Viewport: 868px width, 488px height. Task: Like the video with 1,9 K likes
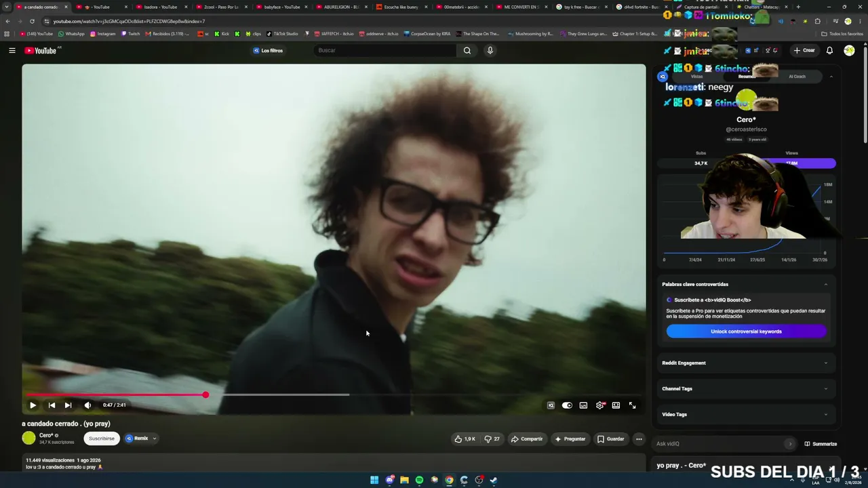click(x=465, y=439)
